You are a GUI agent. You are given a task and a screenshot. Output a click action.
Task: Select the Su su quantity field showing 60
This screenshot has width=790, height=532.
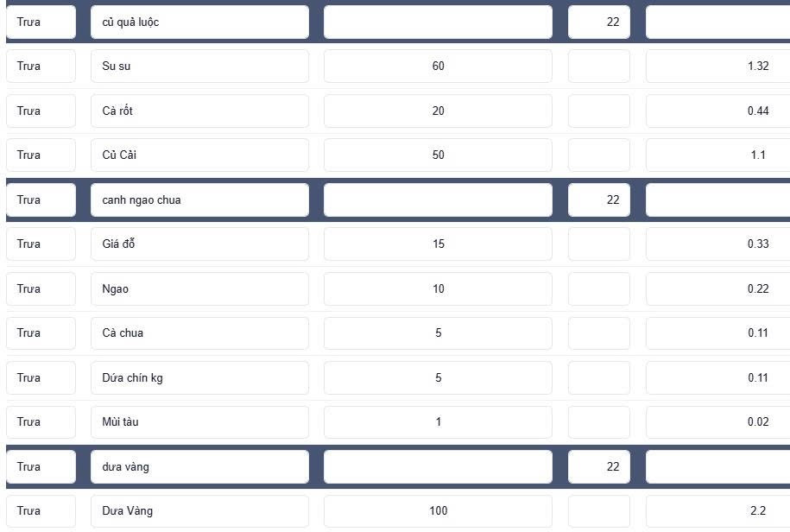(438, 66)
